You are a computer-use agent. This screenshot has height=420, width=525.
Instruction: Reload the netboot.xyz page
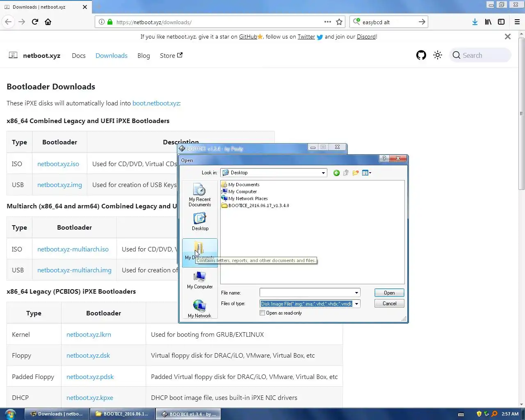click(x=35, y=22)
